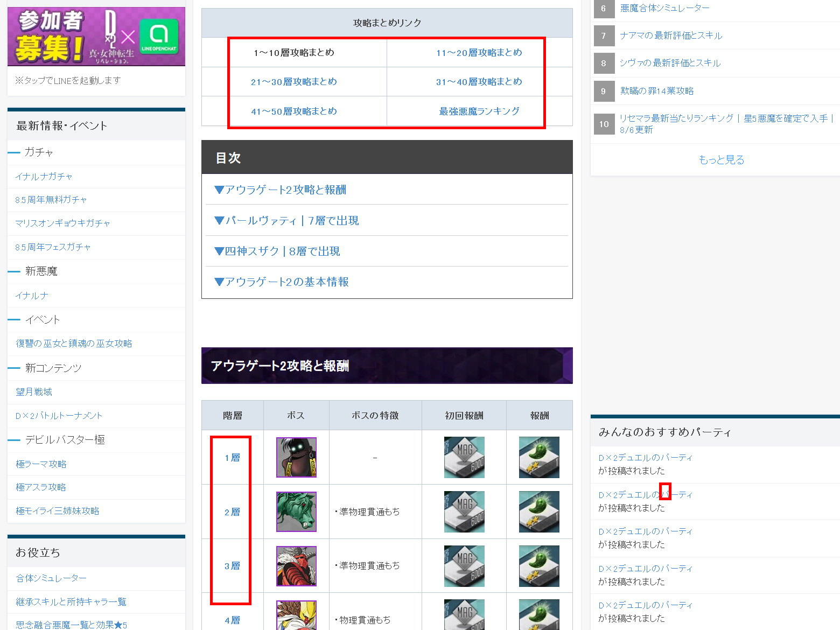Open the 11〜20層攻略まとめ link
This screenshot has width=840, height=630.
tap(479, 52)
